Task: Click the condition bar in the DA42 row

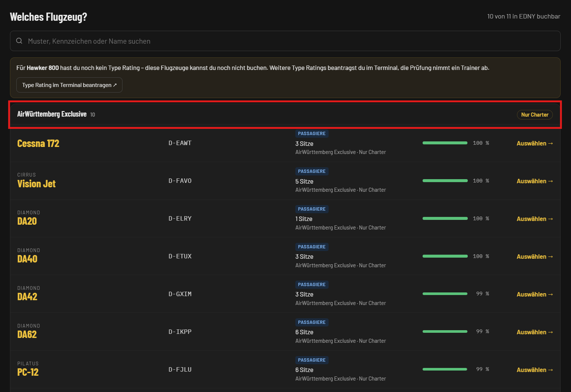Action: coord(445,294)
